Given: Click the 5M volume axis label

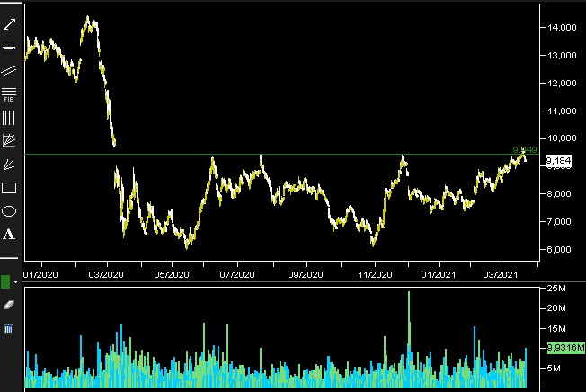Looking at the screenshot, I should [554, 369].
